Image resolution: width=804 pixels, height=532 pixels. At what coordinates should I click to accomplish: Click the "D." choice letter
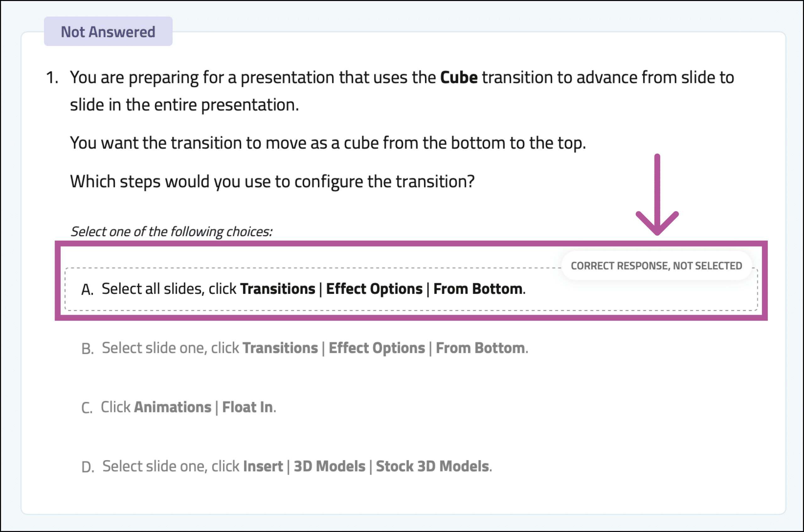pos(88,467)
